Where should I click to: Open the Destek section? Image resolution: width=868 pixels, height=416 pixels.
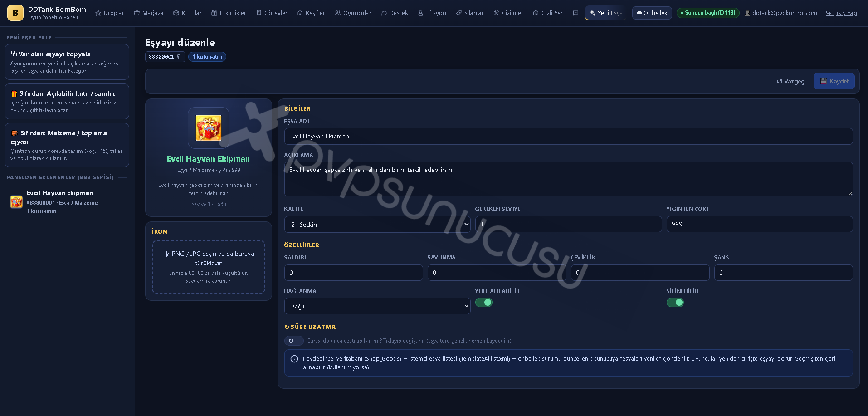pyautogui.click(x=395, y=13)
